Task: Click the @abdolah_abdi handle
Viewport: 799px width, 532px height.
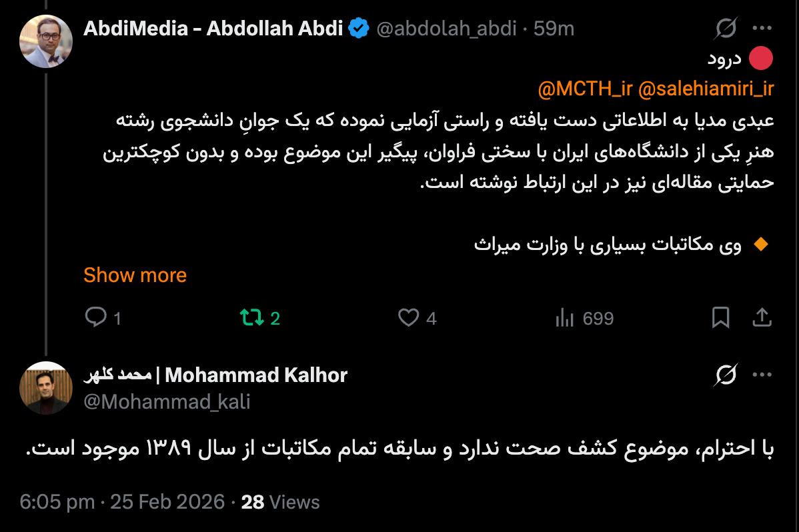Action: (446, 29)
